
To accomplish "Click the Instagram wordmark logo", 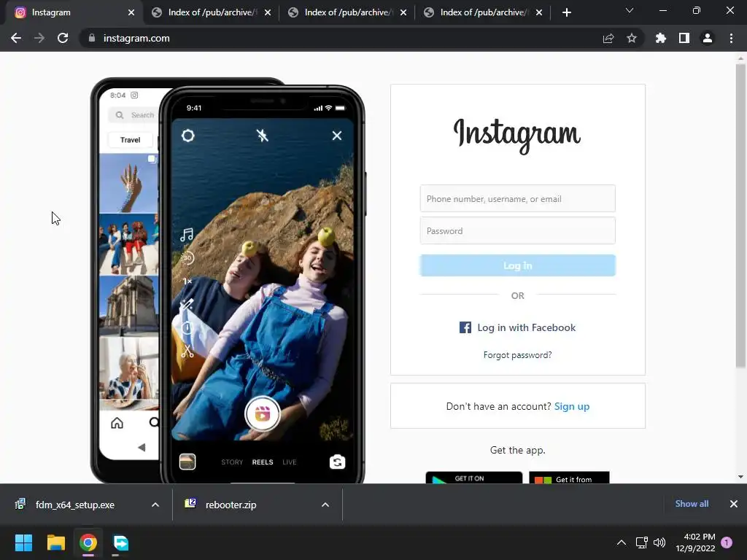I will [x=517, y=135].
